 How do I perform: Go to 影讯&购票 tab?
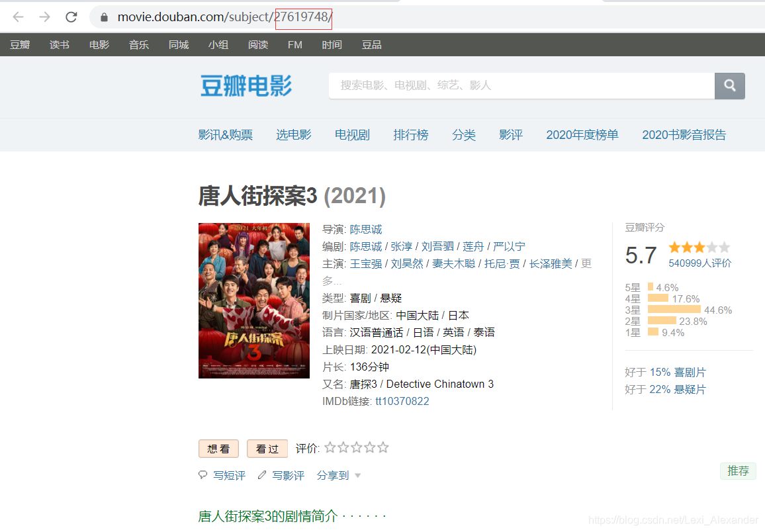[226, 134]
